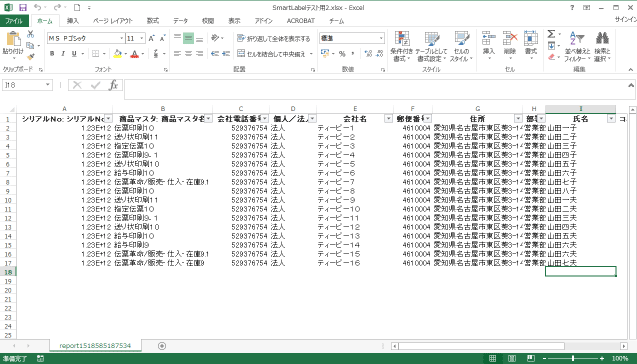The image size is (637, 364).
Task: Increase decimal places icon
Action: (x=368, y=54)
